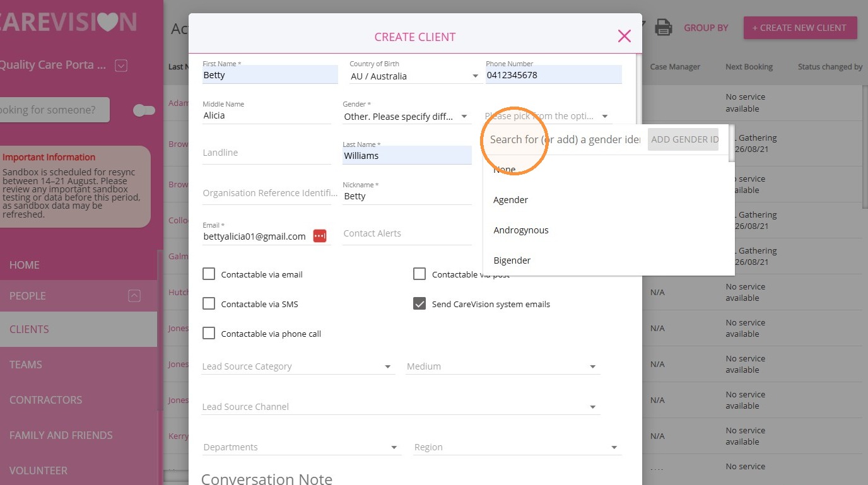Open the Country of Birth dropdown
Image resolution: width=868 pixels, height=485 pixels.
click(414, 76)
